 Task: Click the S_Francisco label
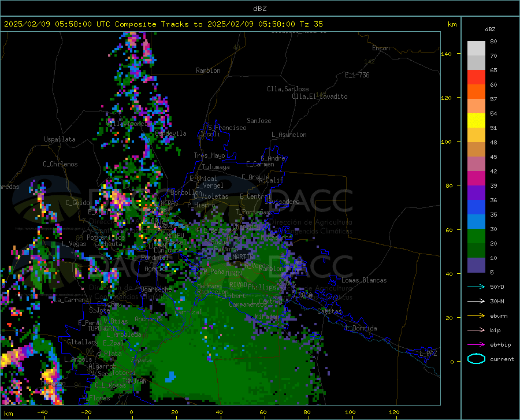tap(227, 128)
